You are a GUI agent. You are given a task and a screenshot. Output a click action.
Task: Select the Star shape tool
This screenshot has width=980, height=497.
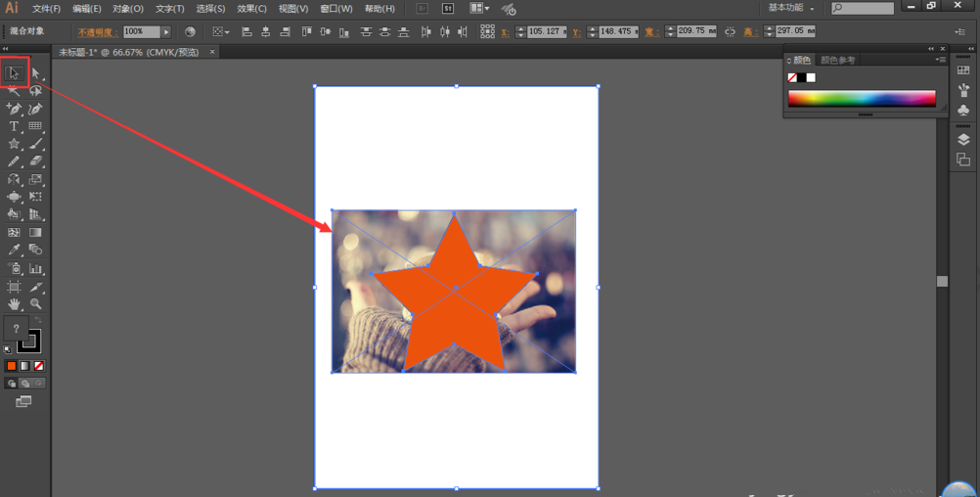pyautogui.click(x=14, y=144)
